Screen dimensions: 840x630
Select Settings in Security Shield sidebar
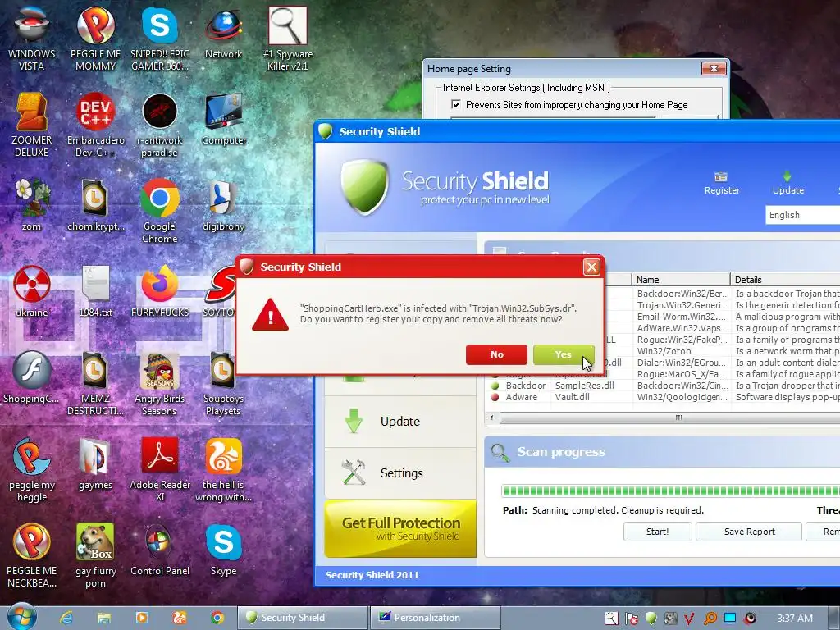(400, 473)
